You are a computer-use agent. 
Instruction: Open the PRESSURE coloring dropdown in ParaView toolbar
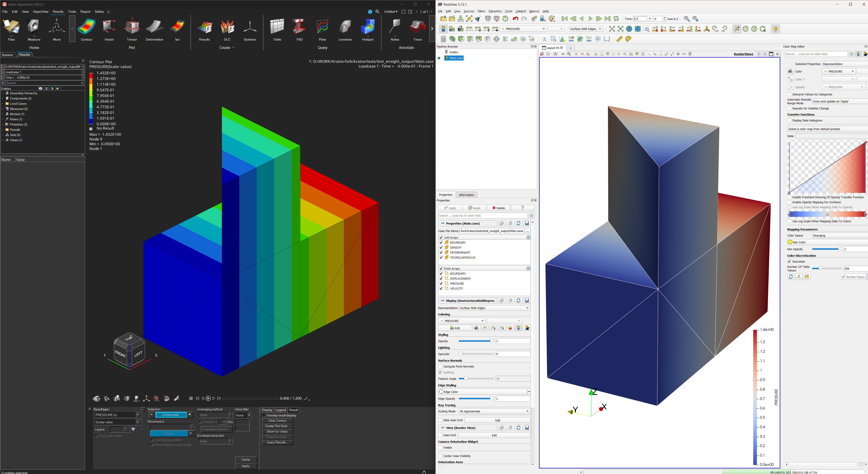coord(523,29)
